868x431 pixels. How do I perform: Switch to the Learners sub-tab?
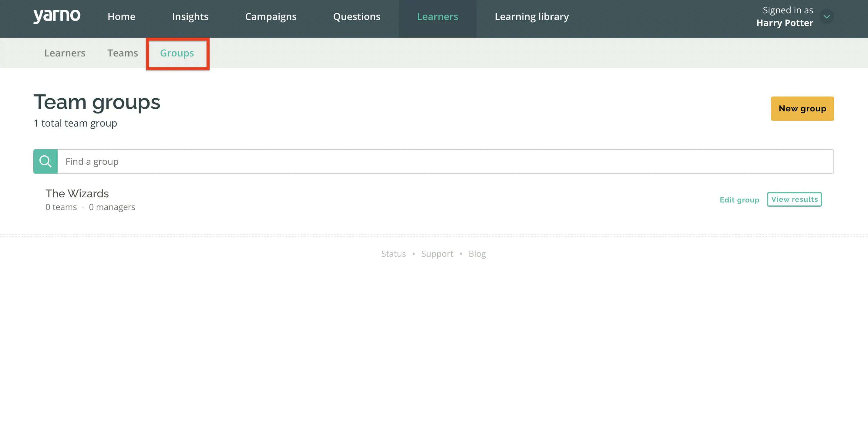tap(65, 53)
